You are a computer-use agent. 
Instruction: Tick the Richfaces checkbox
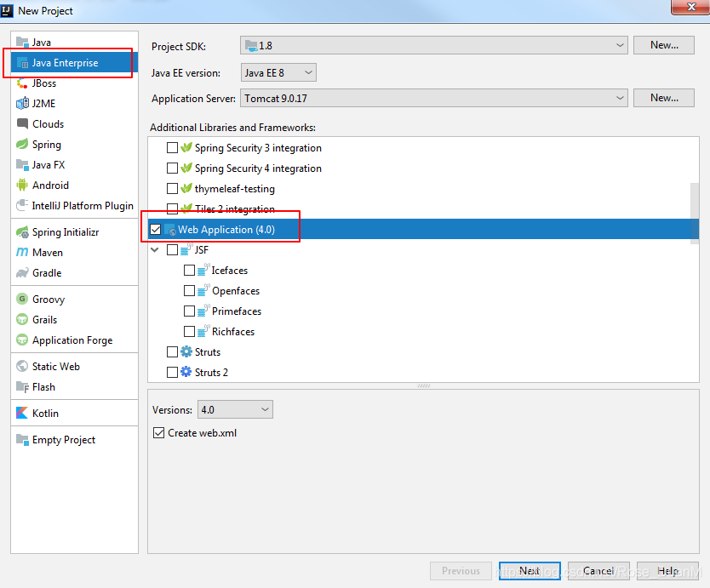(x=189, y=331)
